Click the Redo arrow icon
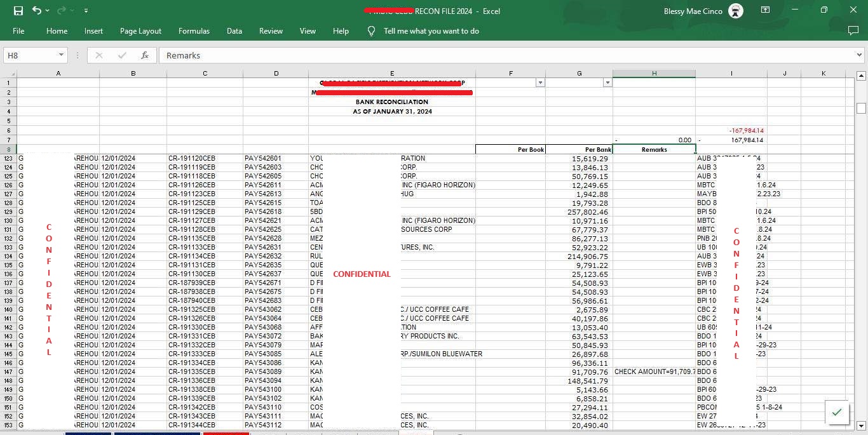Image resolution: width=868 pixels, height=435 pixels. click(x=62, y=11)
